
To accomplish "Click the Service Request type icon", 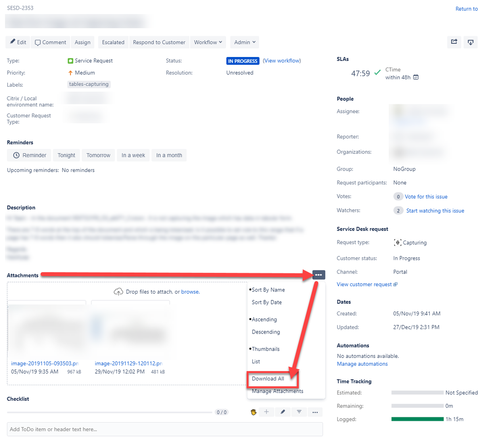I will coord(70,61).
